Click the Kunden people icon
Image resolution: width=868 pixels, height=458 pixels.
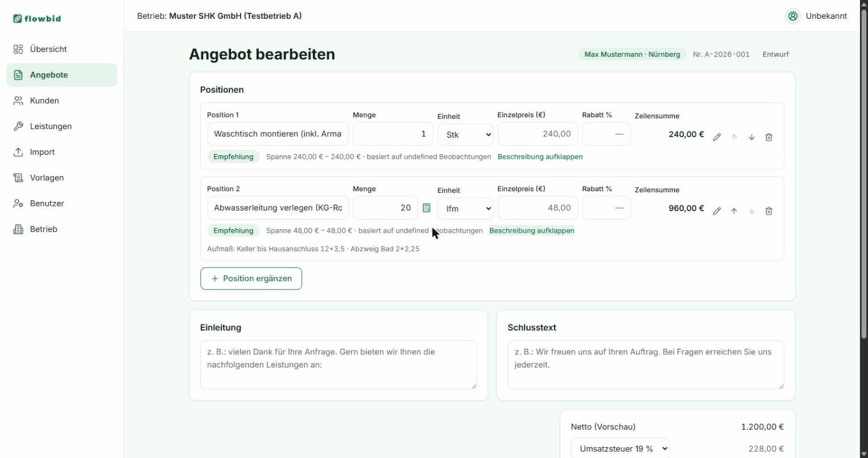(18, 100)
